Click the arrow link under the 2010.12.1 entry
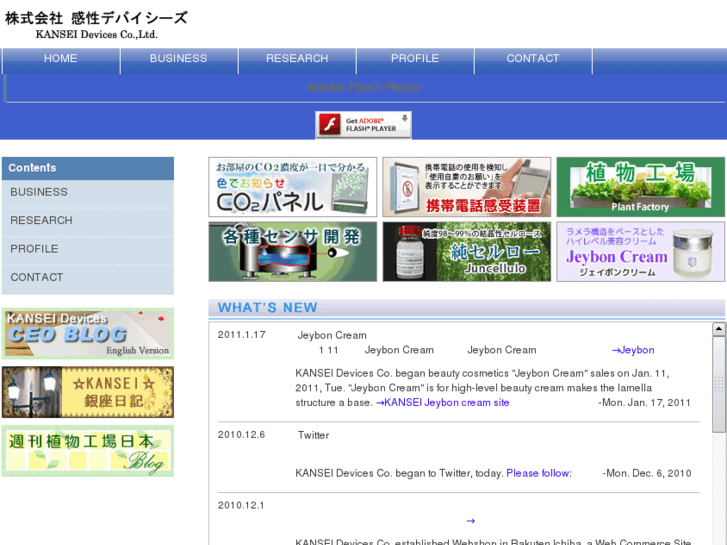Viewport: 727px width, 545px height. pyautogui.click(x=471, y=521)
